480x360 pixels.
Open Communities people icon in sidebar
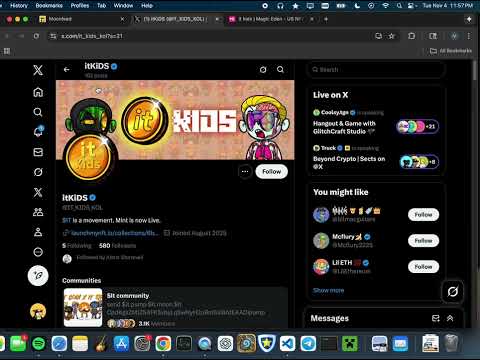[x=38, y=212]
